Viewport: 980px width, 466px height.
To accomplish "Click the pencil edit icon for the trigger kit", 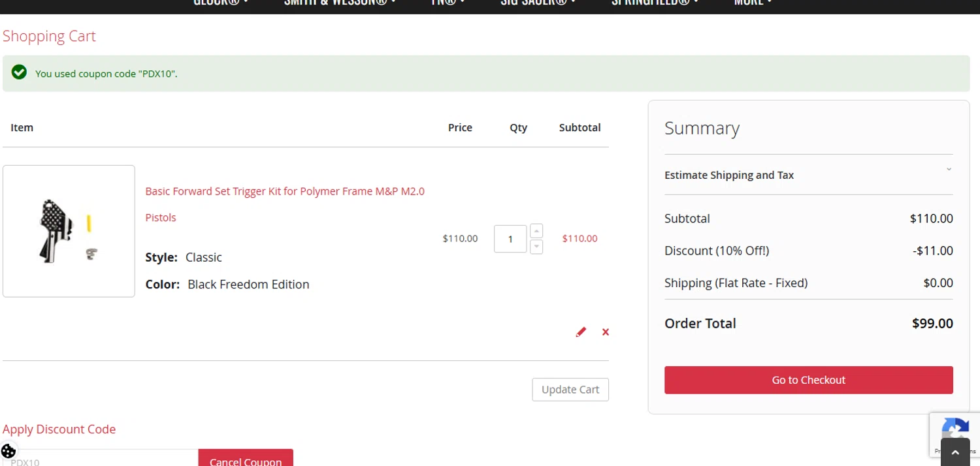I will 581,332.
